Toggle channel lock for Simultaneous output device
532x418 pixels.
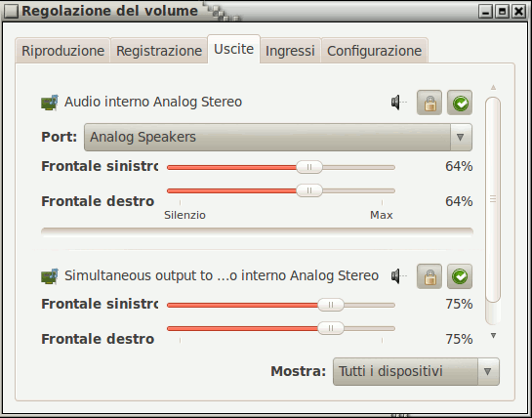point(430,276)
